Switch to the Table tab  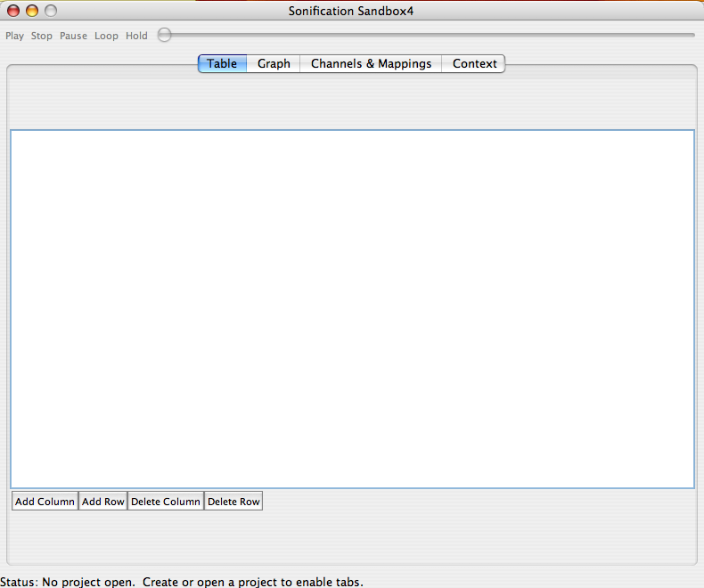[222, 64]
